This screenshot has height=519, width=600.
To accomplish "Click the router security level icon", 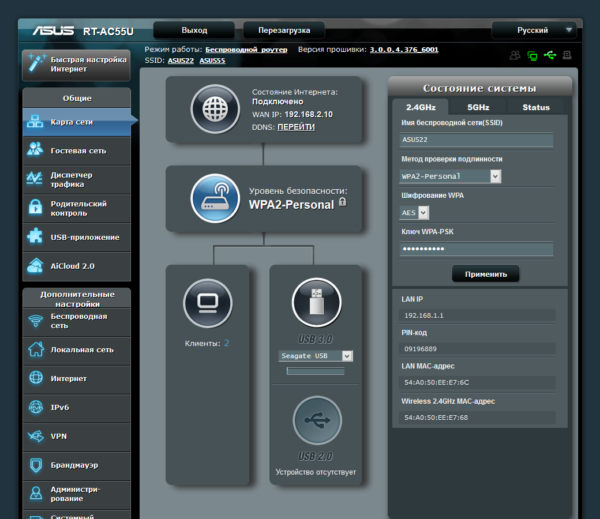I will click(x=215, y=198).
